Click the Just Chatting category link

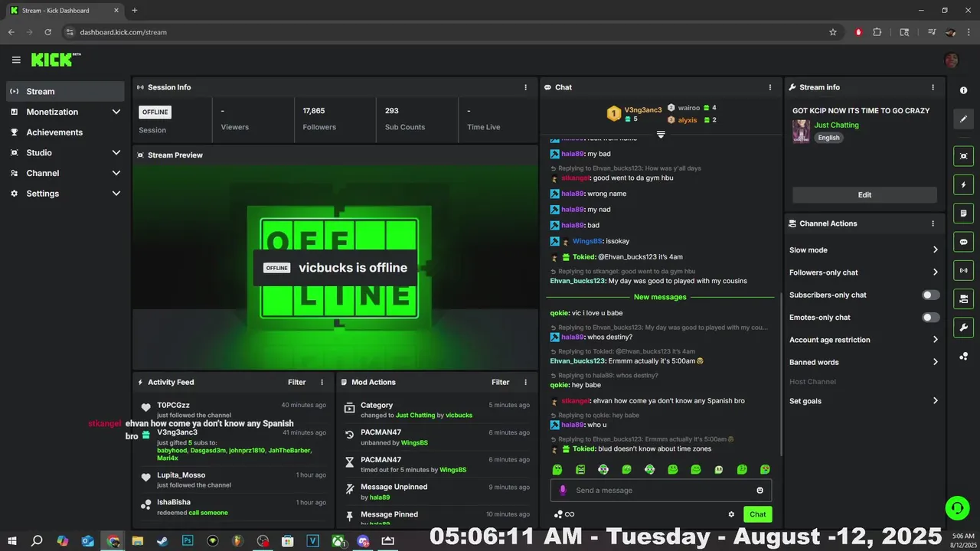pyautogui.click(x=836, y=125)
